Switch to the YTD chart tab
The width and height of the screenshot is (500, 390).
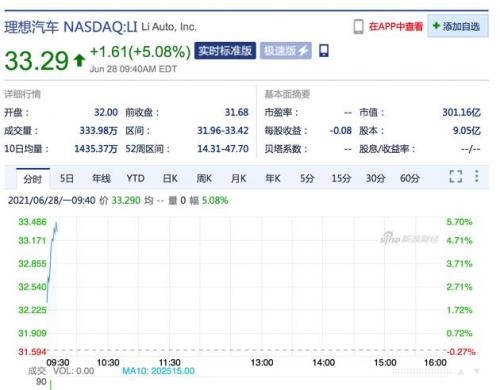coord(135,178)
